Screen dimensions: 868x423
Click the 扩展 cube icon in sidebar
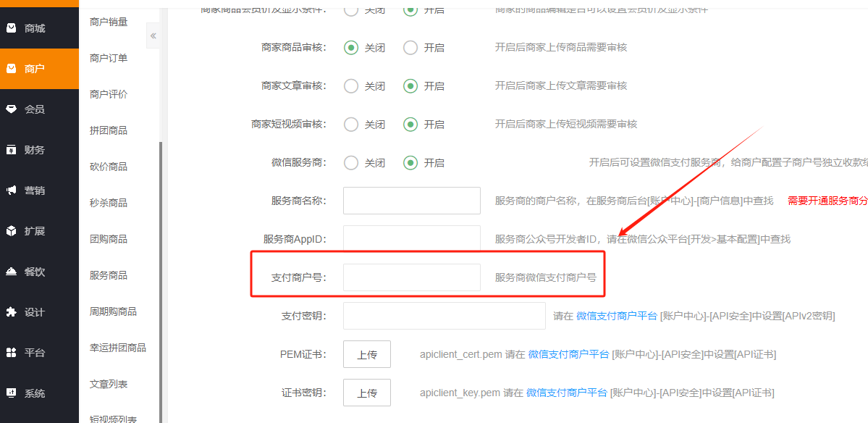(11, 231)
